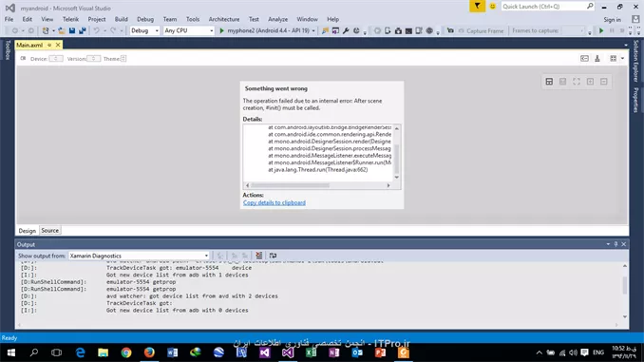Start debugging with green play arrow

221,30
